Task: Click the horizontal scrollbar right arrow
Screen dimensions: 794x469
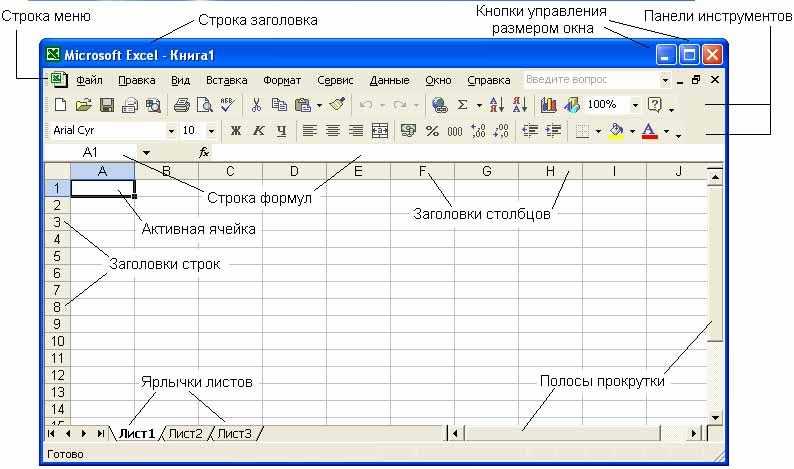Action: pyautogui.click(x=694, y=433)
